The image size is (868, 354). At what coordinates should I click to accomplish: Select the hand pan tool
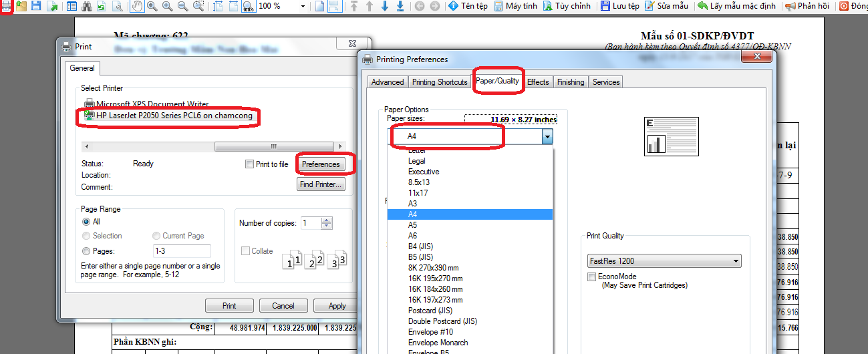coord(137,6)
